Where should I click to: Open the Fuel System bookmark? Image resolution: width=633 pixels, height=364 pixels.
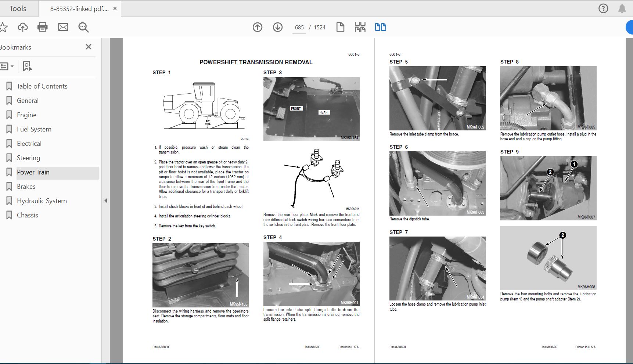pos(34,129)
